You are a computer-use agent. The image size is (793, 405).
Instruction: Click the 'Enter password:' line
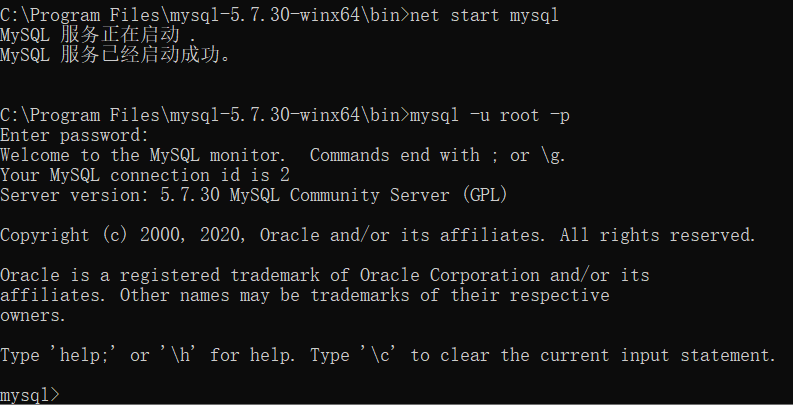(x=74, y=136)
